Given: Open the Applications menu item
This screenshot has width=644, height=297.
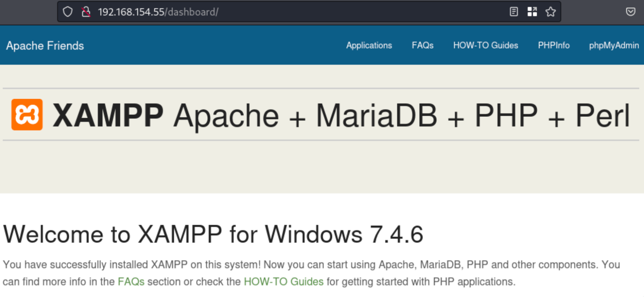Looking at the screenshot, I should point(369,45).
